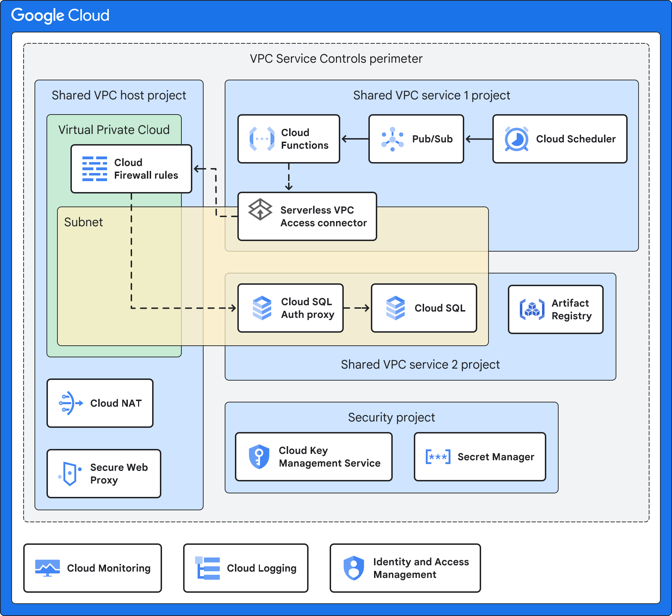
Task: Select the Cloud Monitoring icon
Action: pyautogui.click(x=49, y=568)
